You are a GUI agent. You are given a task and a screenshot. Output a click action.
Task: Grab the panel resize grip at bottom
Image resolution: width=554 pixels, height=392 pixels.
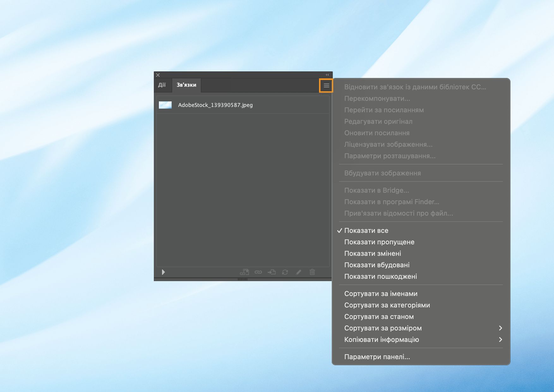pyautogui.click(x=243, y=279)
